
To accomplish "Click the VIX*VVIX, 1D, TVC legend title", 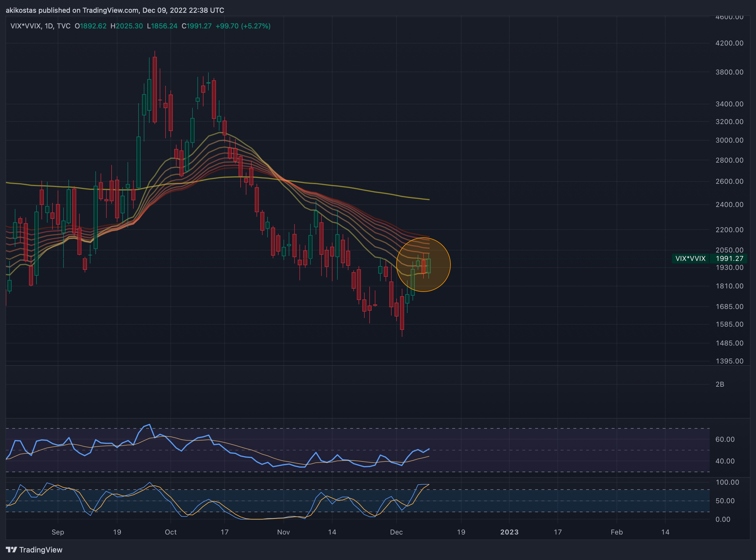I will click(40, 26).
